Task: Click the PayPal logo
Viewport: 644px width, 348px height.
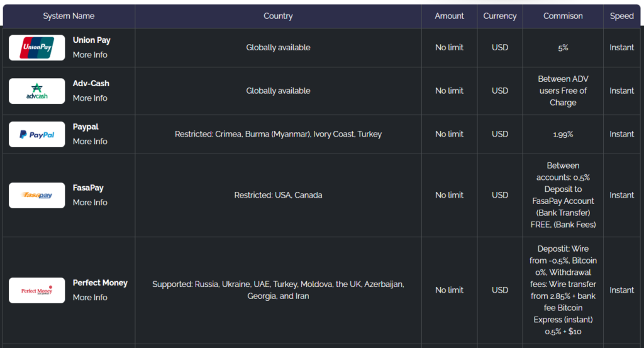Action: (37, 134)
